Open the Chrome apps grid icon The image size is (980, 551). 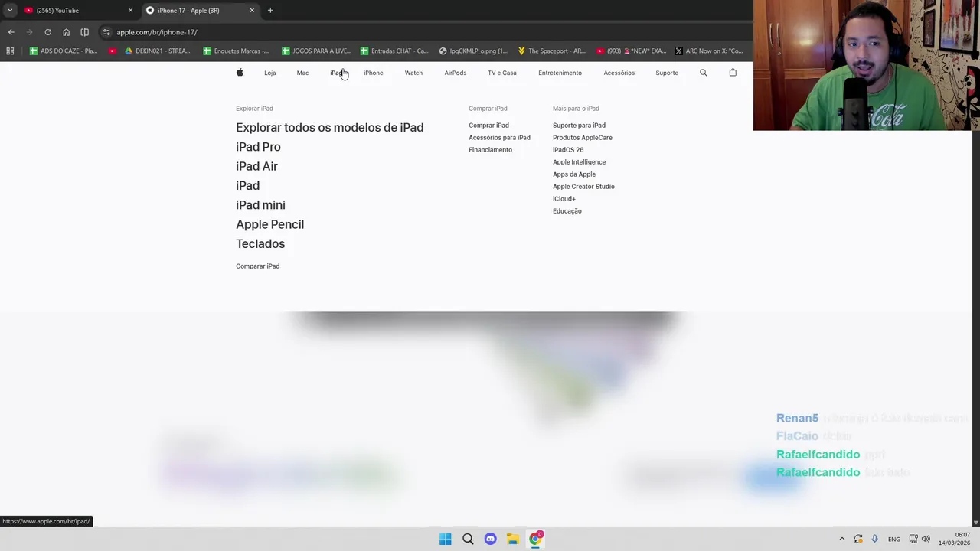(x=10, y=51)
